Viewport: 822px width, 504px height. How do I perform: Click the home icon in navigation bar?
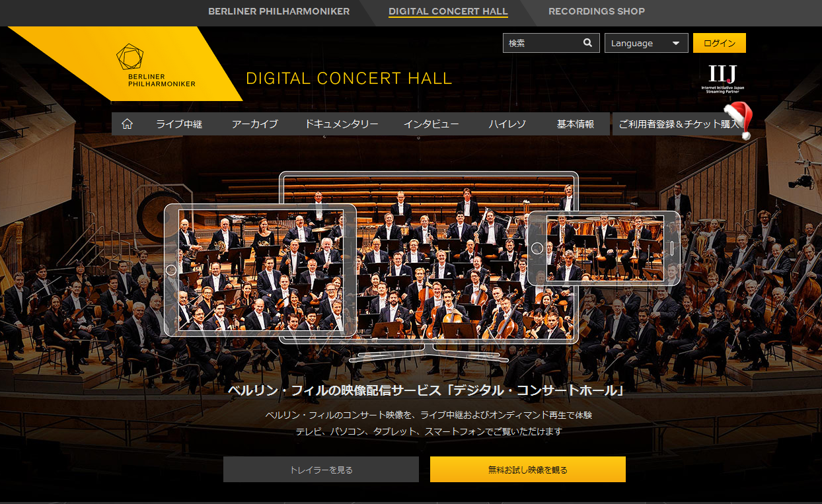pyautogui.click(x=128, y=124)
